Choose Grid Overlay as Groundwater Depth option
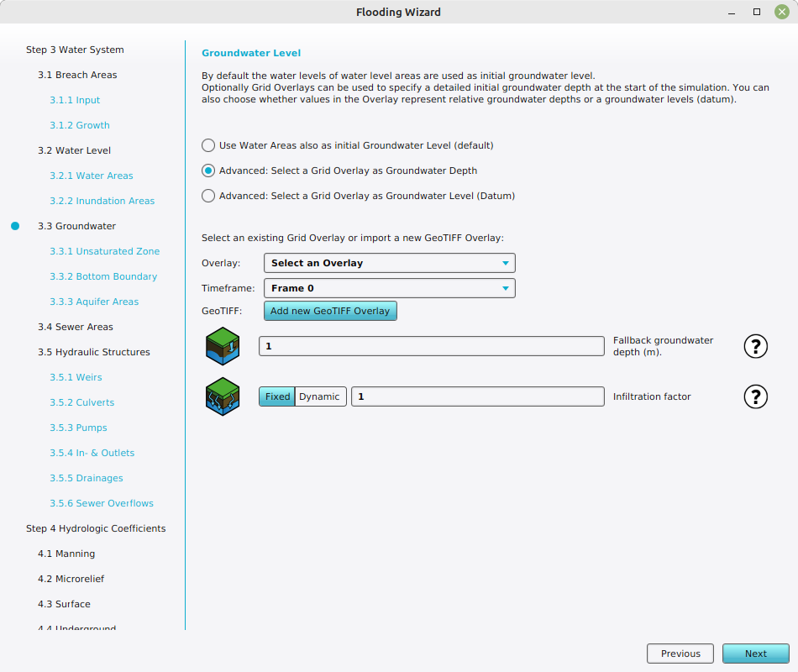This screenshot has height=672, width=798. [x=208, y=171]
